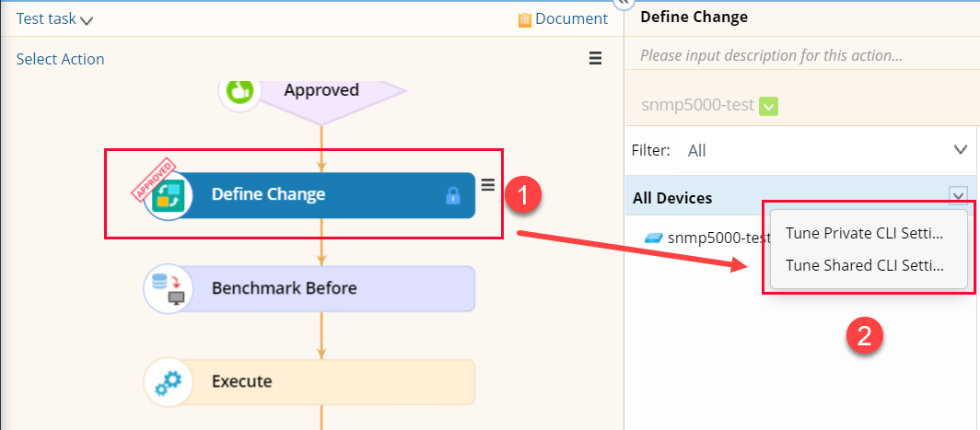This screenshot has width=980, height=430.
Task: Open the green snmp5000-test dropdown arrow
Action: tap(768, 106)
